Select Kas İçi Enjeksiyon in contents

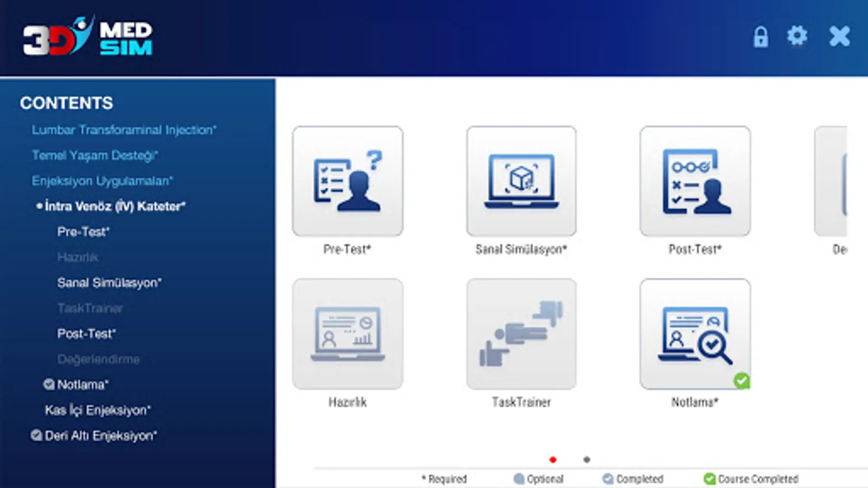click(98, 410)
